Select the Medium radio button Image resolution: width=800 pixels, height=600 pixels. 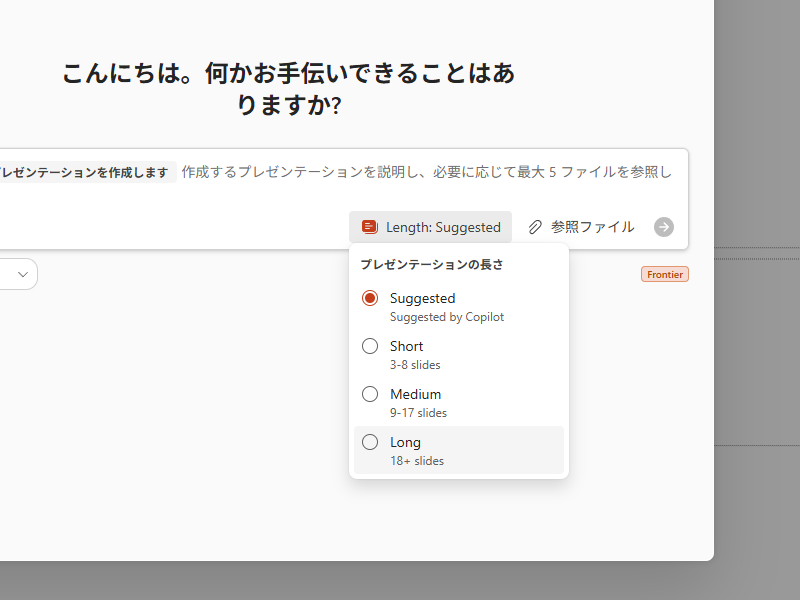click(x=370, y=393)
